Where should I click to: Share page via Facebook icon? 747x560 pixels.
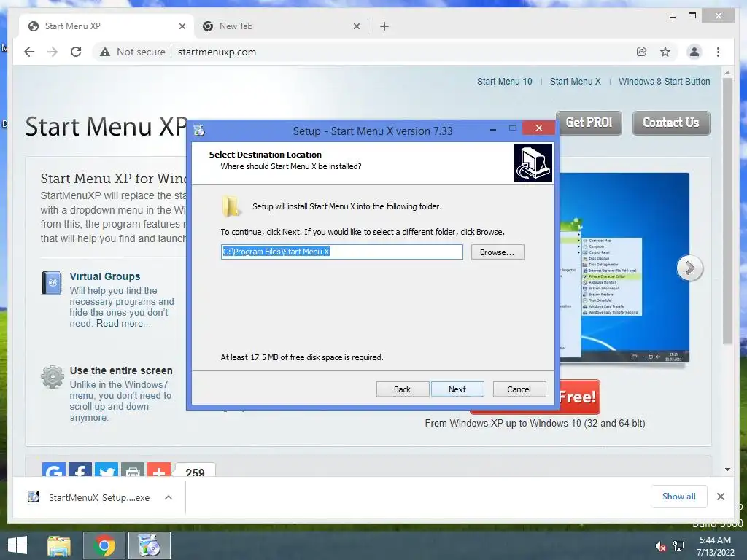tap(80, 470)
